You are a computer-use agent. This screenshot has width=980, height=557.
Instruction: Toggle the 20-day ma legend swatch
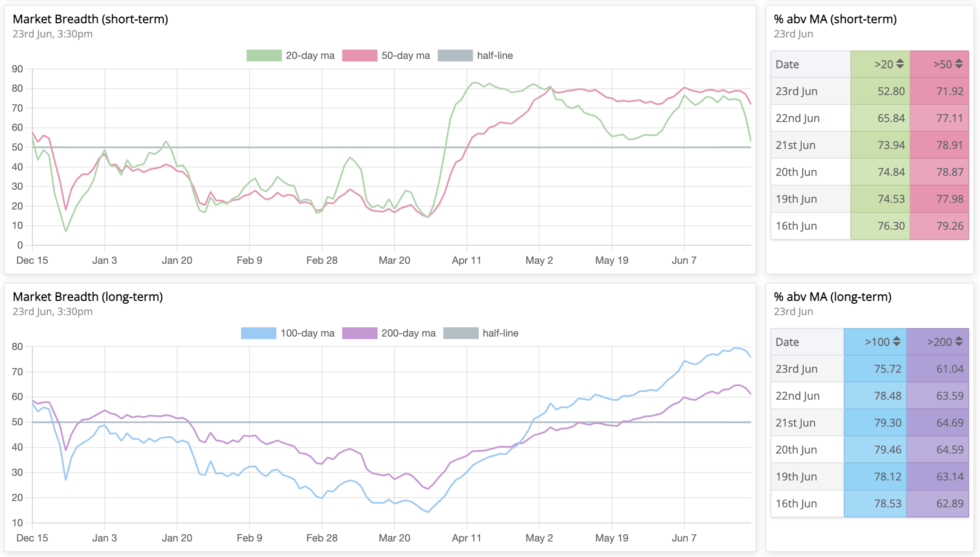point(264,56)
